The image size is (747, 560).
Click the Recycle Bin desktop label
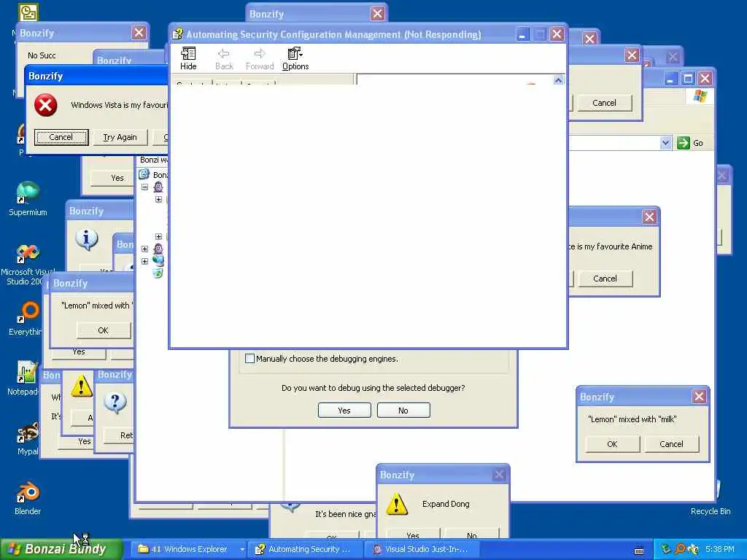[711, 511]
